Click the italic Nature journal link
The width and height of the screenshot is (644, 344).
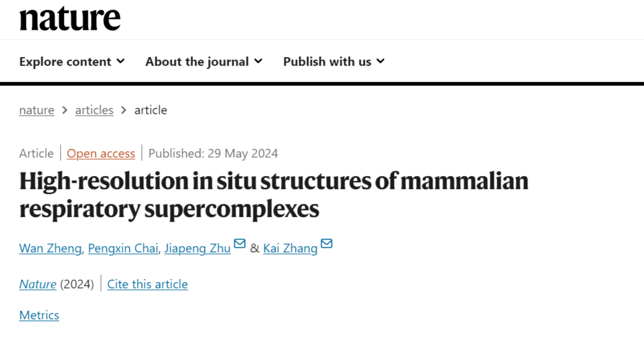38,284
